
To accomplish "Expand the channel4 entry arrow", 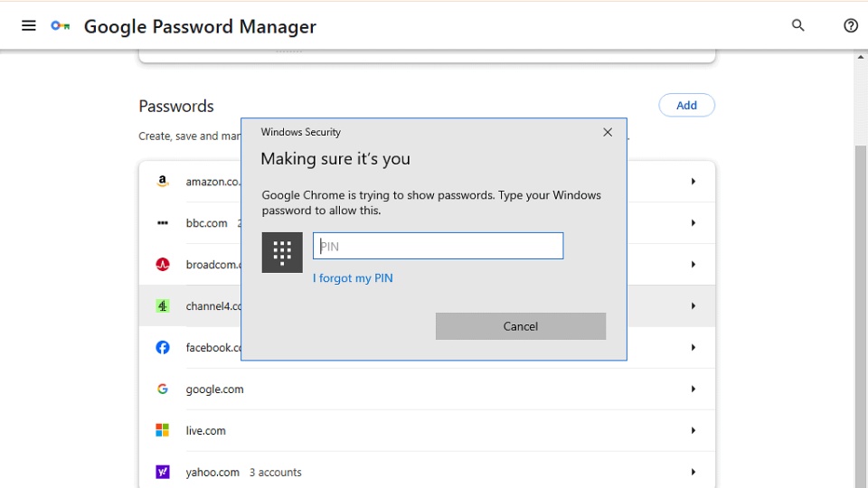I will coord(693,306).
